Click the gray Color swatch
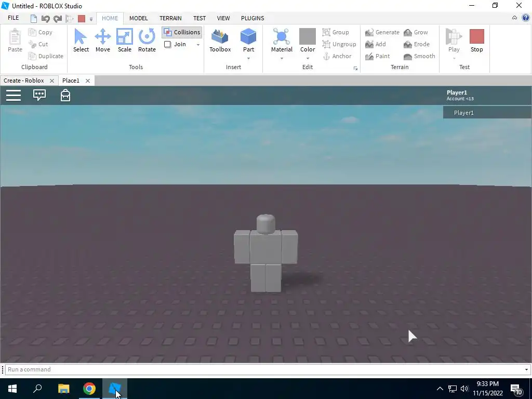 point(308,36)
